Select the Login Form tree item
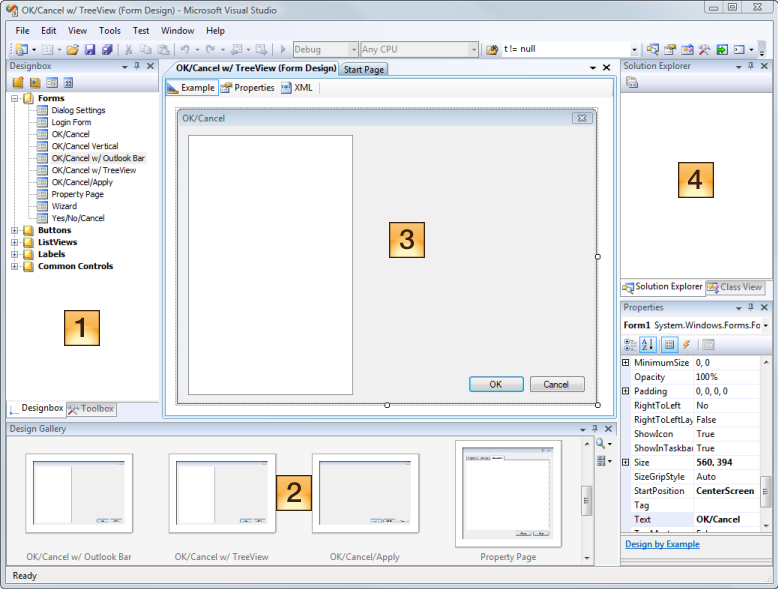778x589 pixels. pyautogui.click(x=71, y=122)
